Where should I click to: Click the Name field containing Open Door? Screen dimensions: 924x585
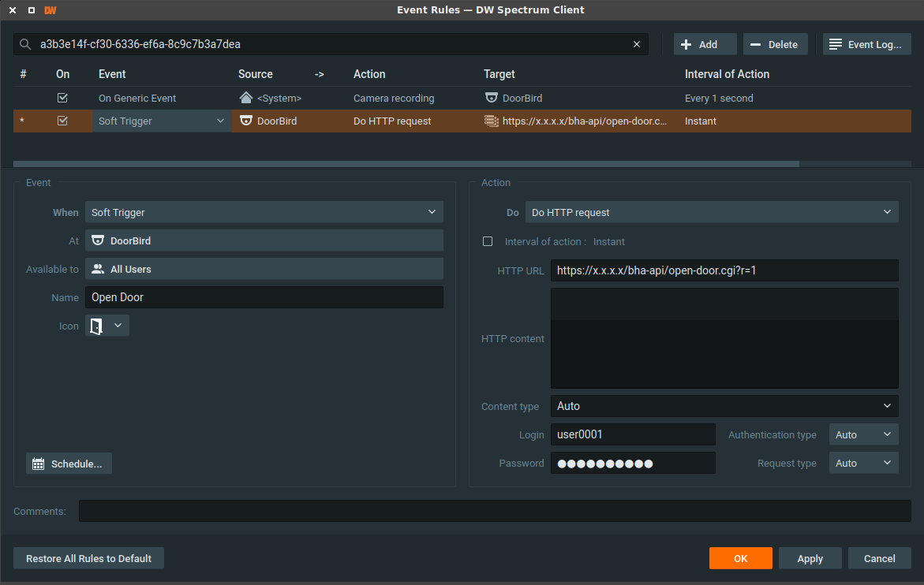264,297
